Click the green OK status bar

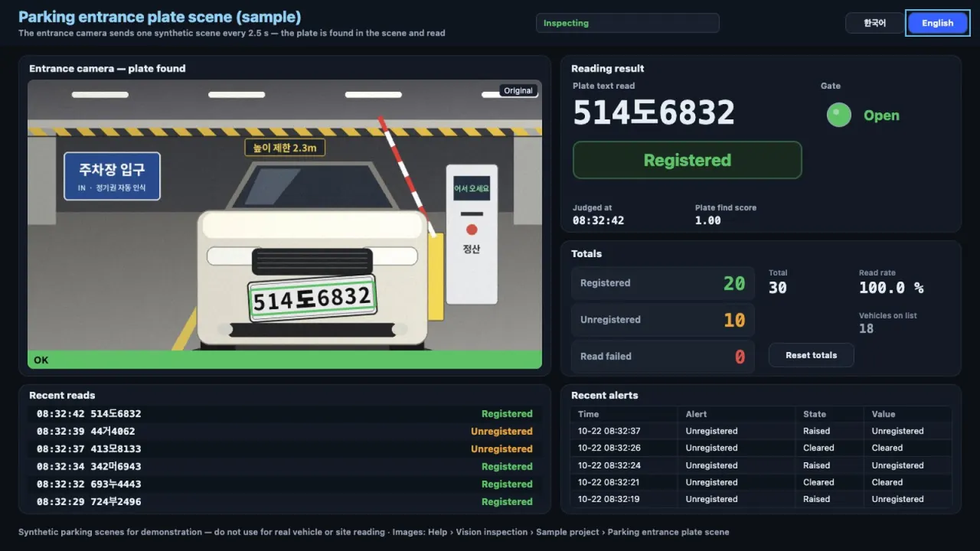tap(285, 360)
